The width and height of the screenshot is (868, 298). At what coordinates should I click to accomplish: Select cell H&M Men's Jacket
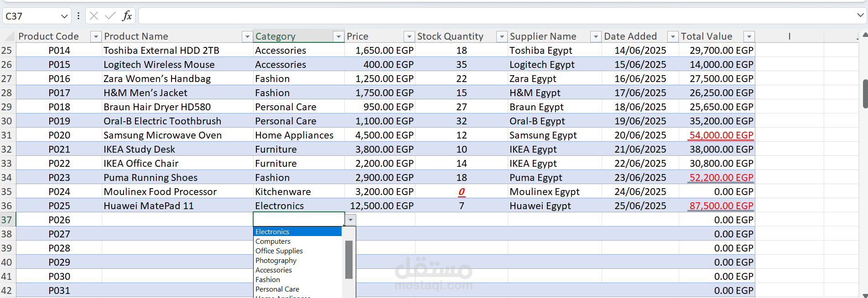(x=177, y=93)
